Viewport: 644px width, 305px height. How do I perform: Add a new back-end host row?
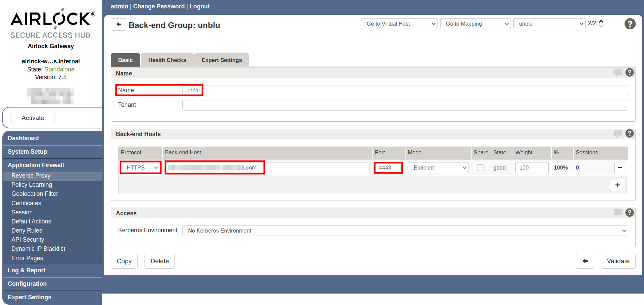tap(617, 185)
